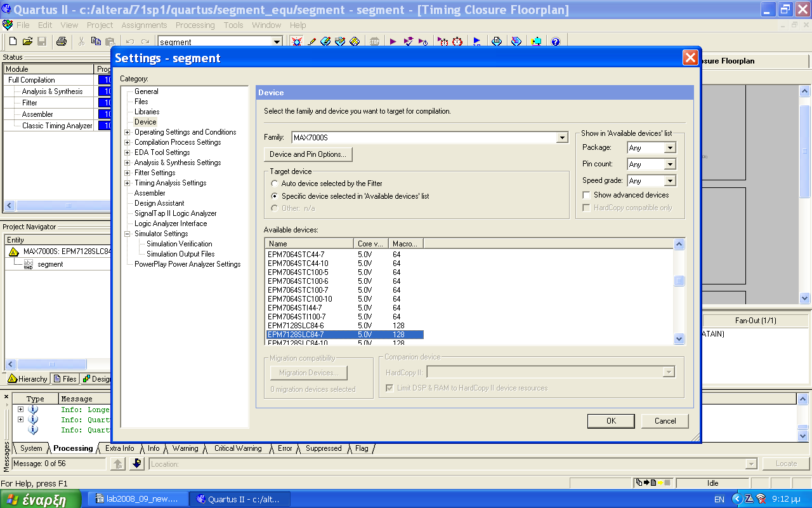The image size is (812, 508).
Task: Select Auto device selected by the Fitter
Action: (x=275, y=184)
